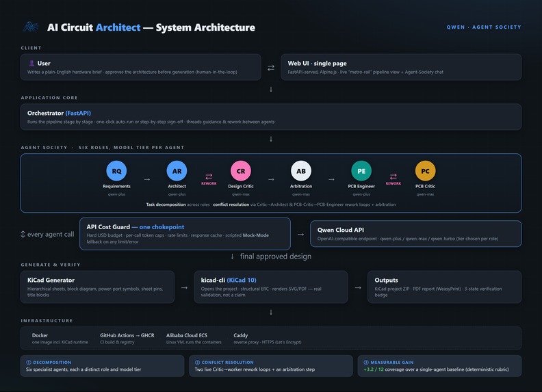Click the up-down arrow beside every agent call
The height and width of the screenshot is (392, 542).
click(x=23, y=234)
